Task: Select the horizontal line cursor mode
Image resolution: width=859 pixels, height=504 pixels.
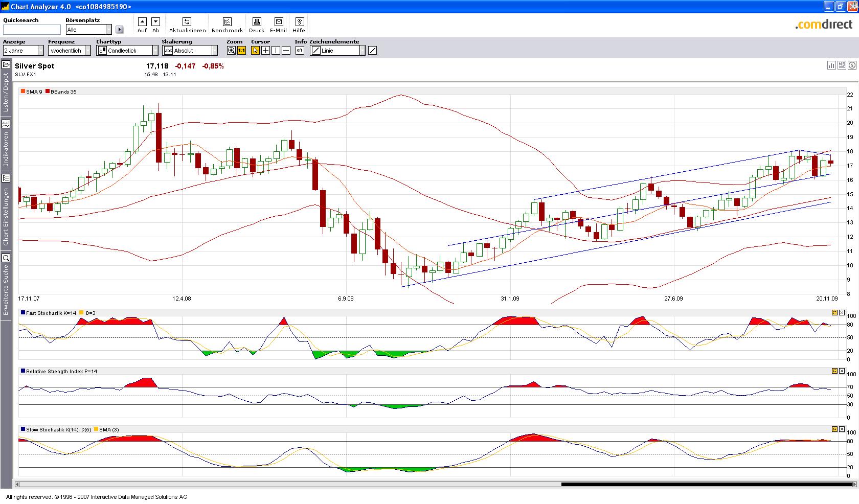Action: [x=286, y=51]
